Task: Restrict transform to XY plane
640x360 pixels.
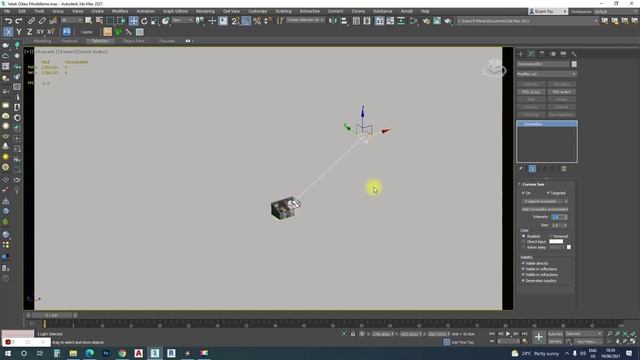Action: point(40,32)
